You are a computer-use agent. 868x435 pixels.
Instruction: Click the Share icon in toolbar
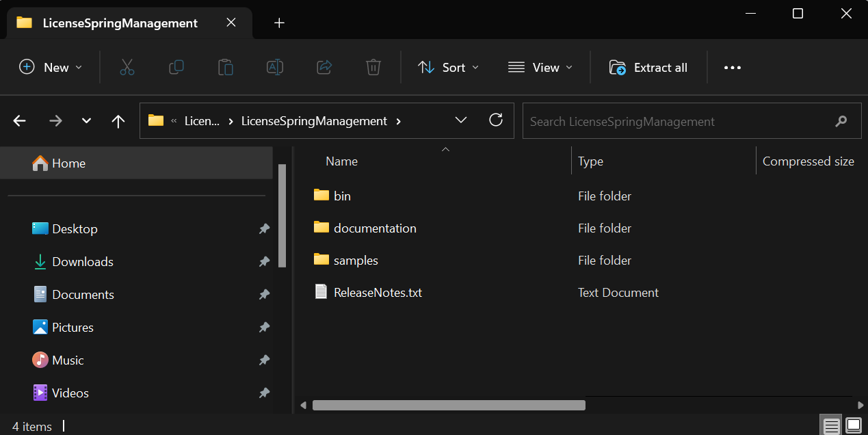click(x=324, y=67)
